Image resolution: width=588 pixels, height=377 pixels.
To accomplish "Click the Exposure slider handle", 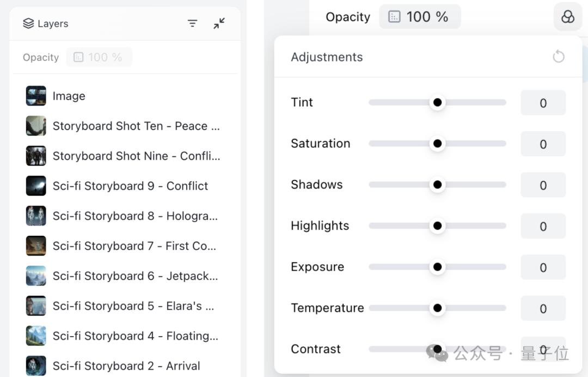I will click(x=437, y=267).
